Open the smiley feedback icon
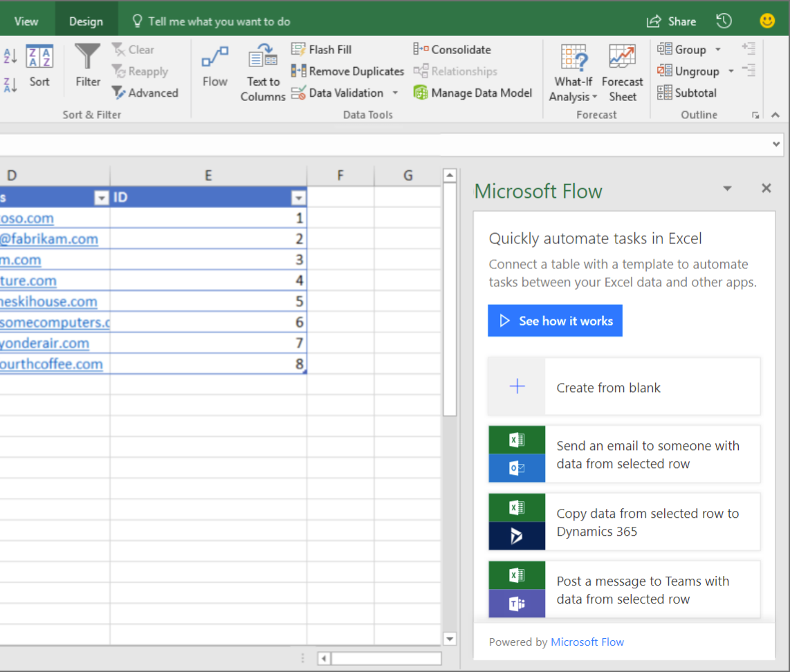Viewport: 790px width, 672px height. 767,21
